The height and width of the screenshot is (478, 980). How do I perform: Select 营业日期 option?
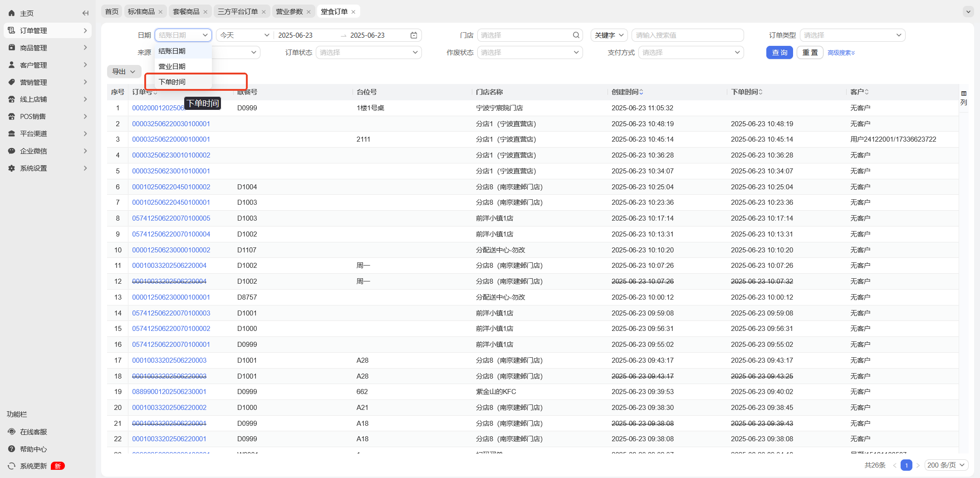tap(183, 66)
